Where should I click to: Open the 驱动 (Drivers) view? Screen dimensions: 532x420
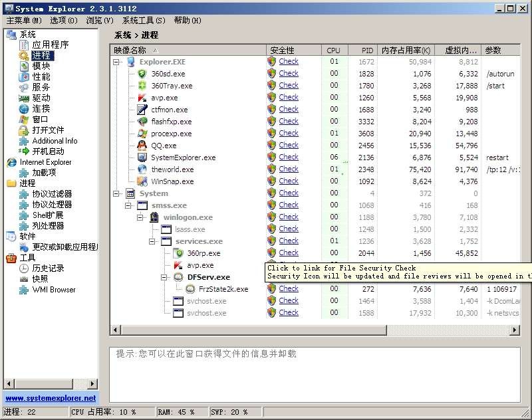point(40,98)
